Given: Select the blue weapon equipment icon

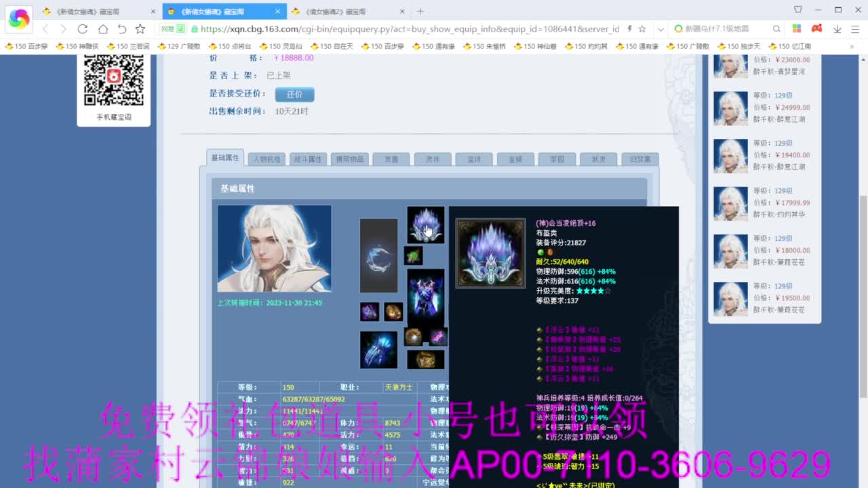Looking at the screenshot, I should (378, 258).
